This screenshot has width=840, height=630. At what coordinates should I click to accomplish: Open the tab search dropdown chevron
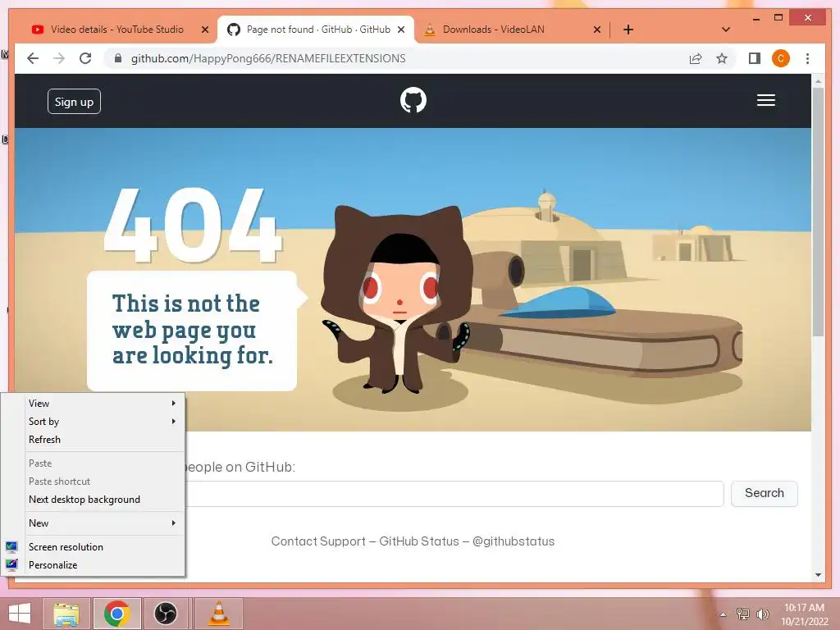[726, 30]
